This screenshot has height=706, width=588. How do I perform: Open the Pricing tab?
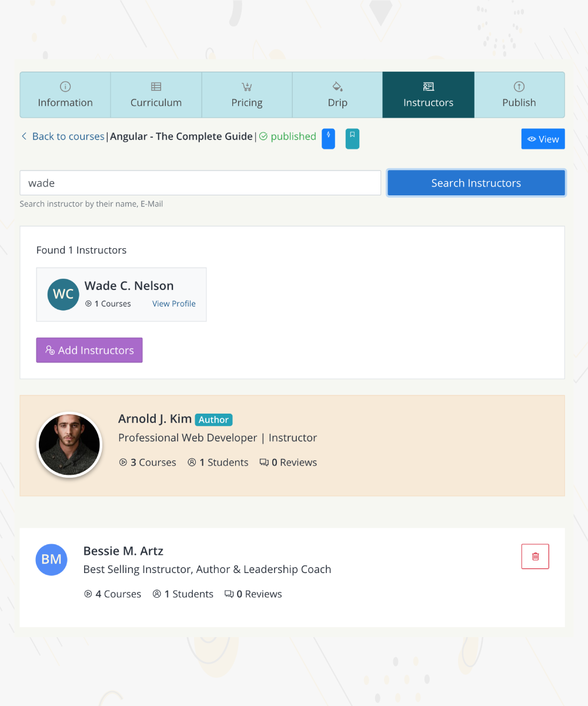click(x=247, y=95)
